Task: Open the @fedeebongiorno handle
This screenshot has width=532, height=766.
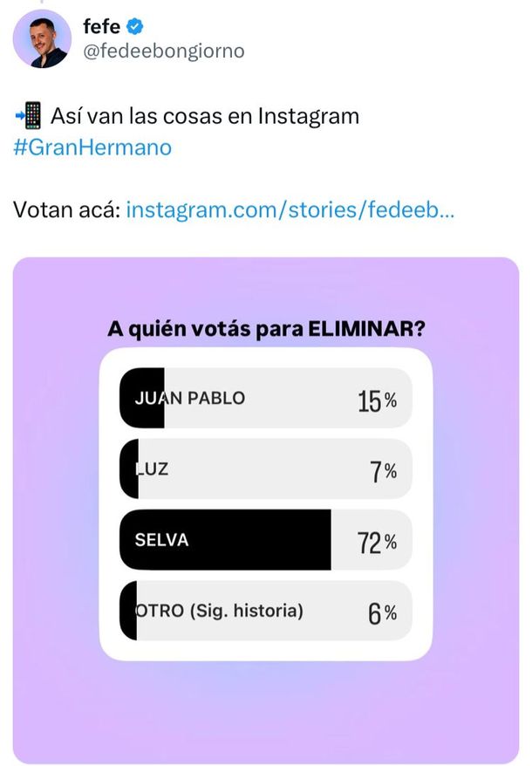Action: coord(163,51)
